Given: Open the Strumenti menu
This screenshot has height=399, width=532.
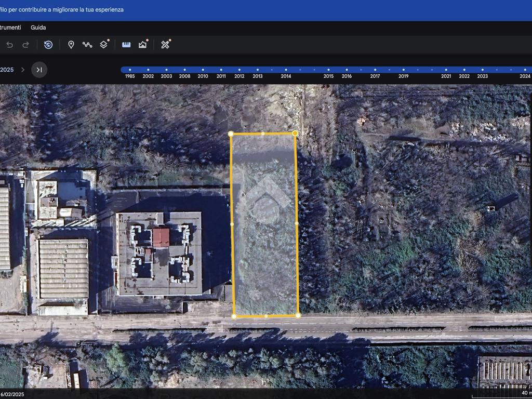Looking at the screenshot, I should (10, 28).
